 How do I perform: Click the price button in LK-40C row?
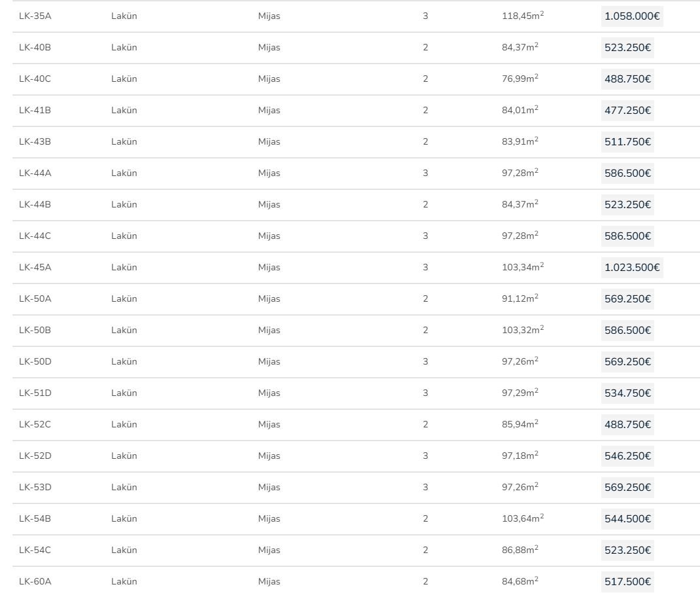pos(627,79)
